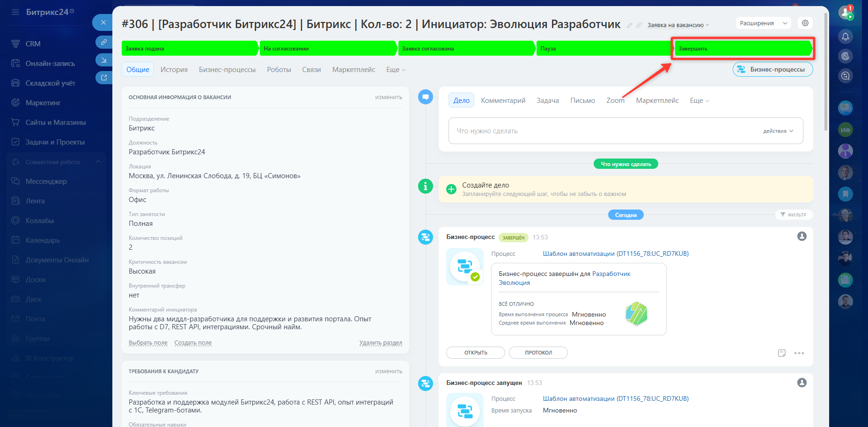Click user icon on Бизнес-процесс запущен card
Image resolution: width=868 pixels, height=427 pixels.
[802, 383]
